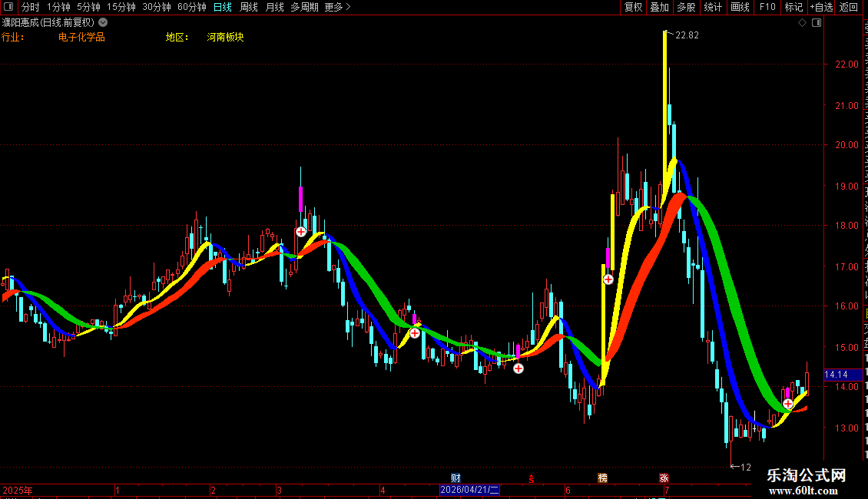
Task: Click the red S marker on timeline
Action: (x=532, y=479)
